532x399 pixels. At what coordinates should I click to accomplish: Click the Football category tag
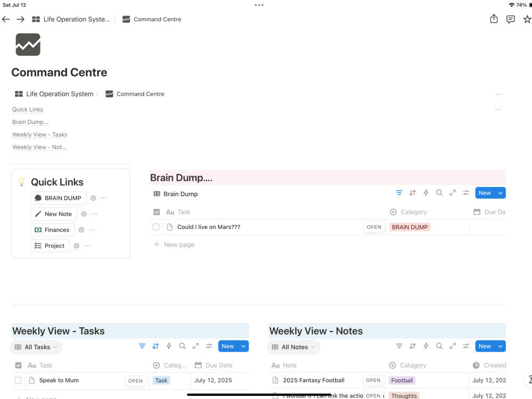(402, 380)
